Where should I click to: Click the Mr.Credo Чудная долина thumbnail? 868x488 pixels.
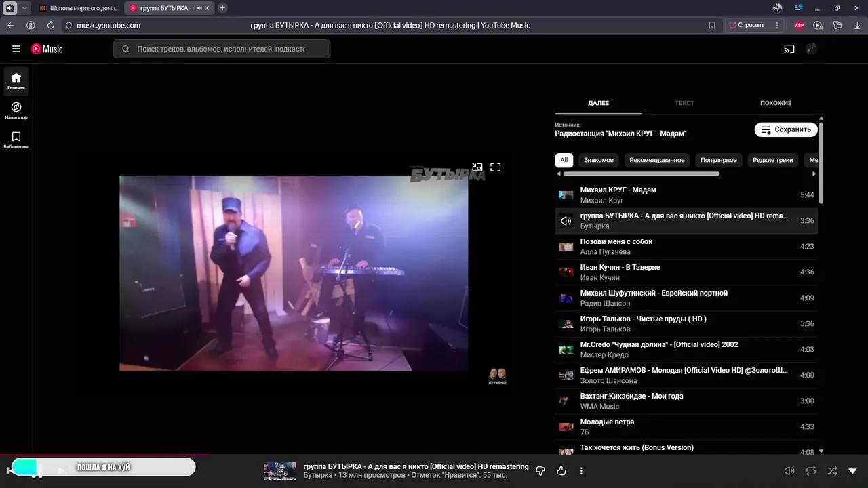coord(566,350)
